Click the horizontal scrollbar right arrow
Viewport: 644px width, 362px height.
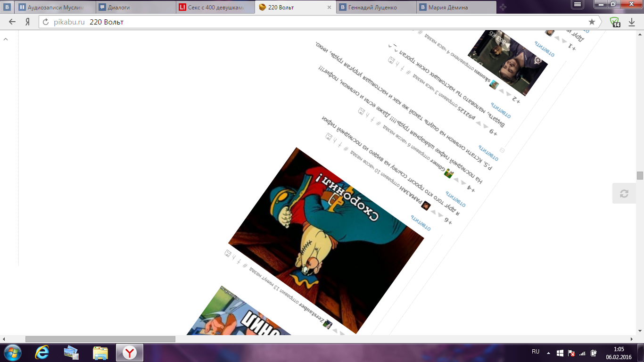tap(632, 339)
